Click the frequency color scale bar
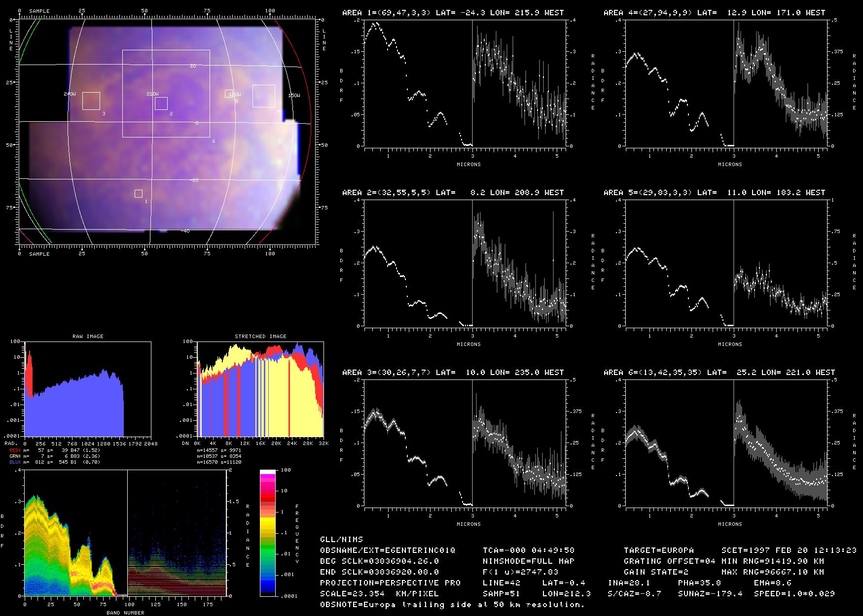 click(268, 533)
